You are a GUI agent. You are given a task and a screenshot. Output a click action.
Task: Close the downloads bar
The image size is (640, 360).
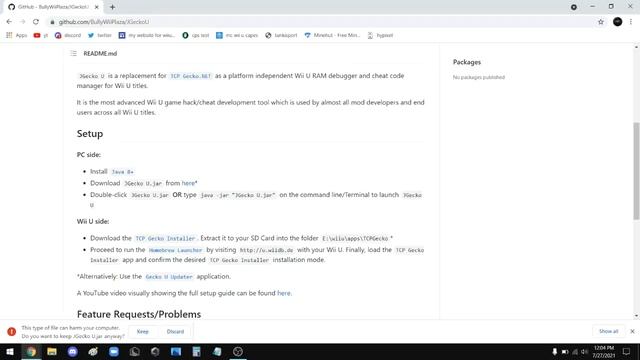click(632, 331)
